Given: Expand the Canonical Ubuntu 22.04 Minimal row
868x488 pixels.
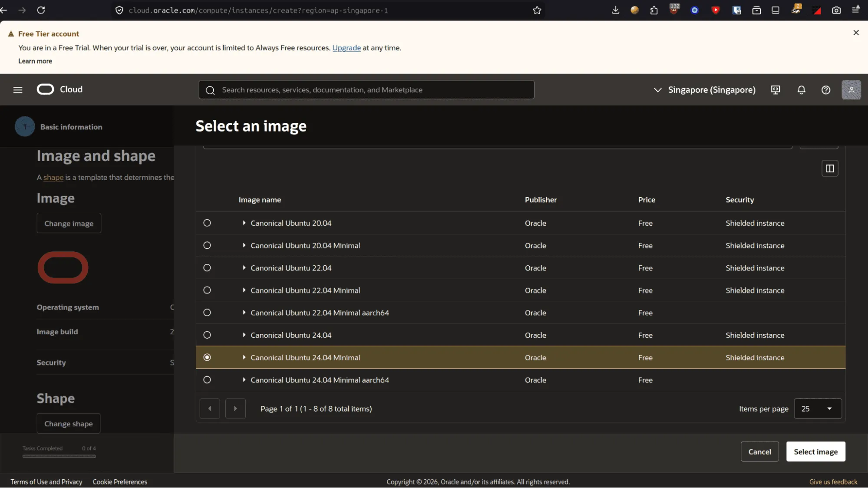Looking at the screenshot, I should 244,290.
